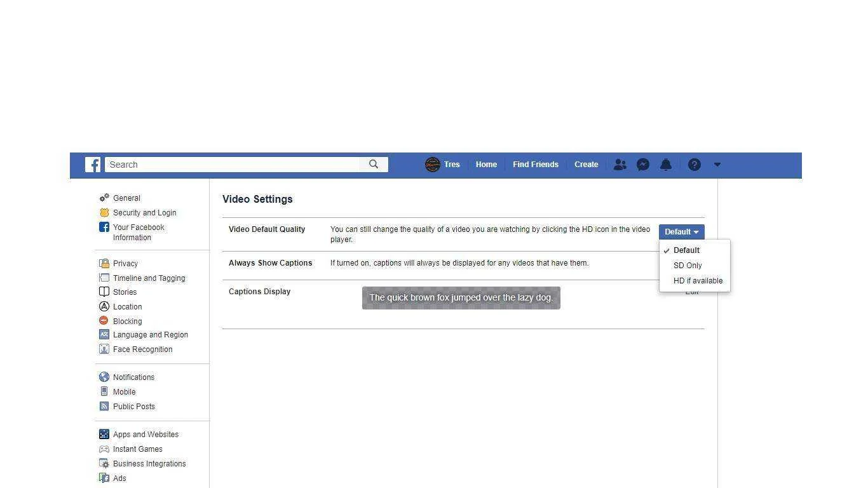
Task: Click the Captions Display label
Action: point(259,292)
